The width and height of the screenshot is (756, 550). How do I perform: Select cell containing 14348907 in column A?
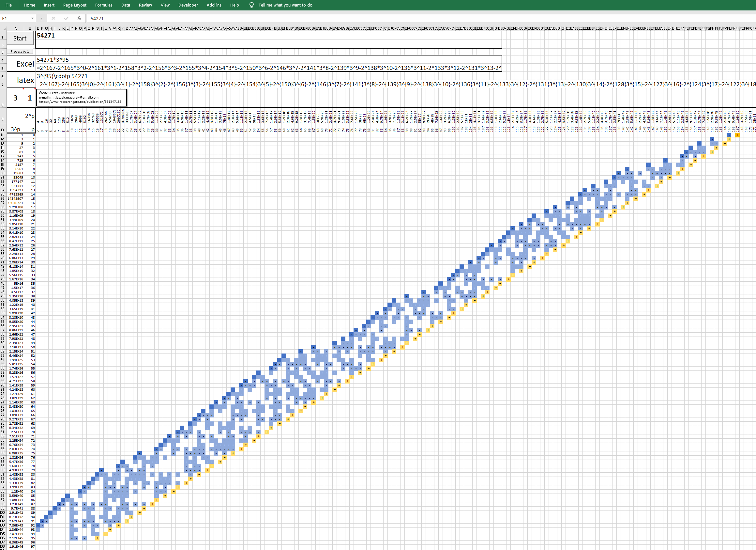click(15, 198)
